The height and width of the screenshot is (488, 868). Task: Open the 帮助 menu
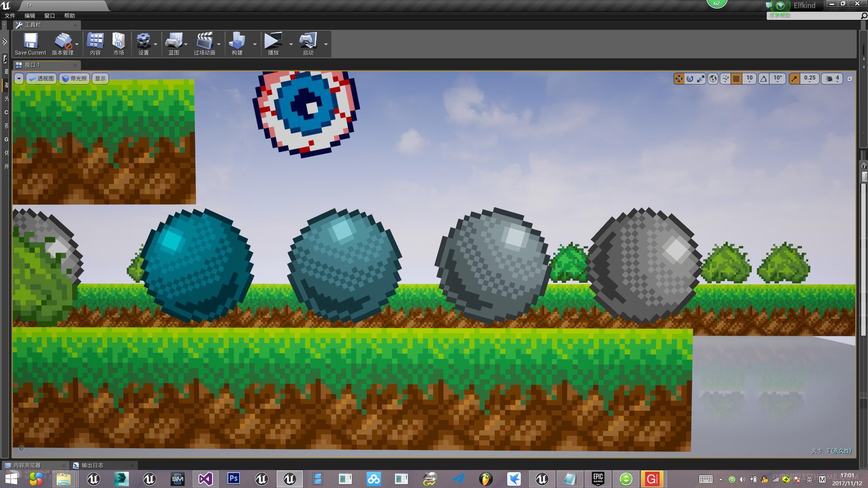pyautogui.click(x=70, y=16)
